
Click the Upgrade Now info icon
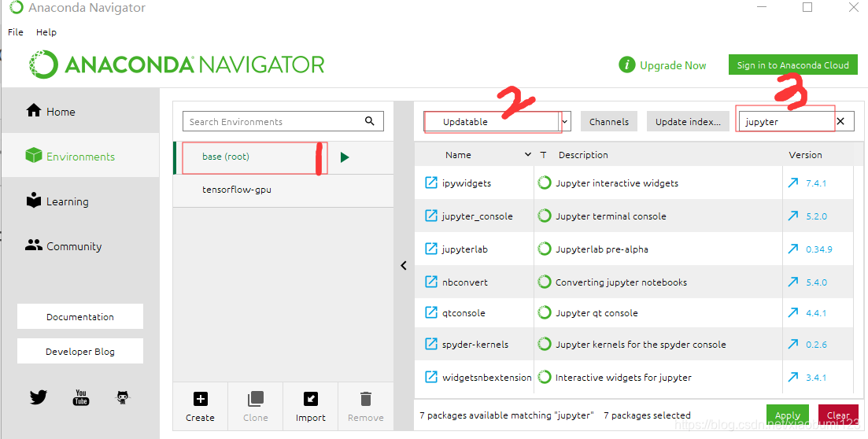(626, 65)
